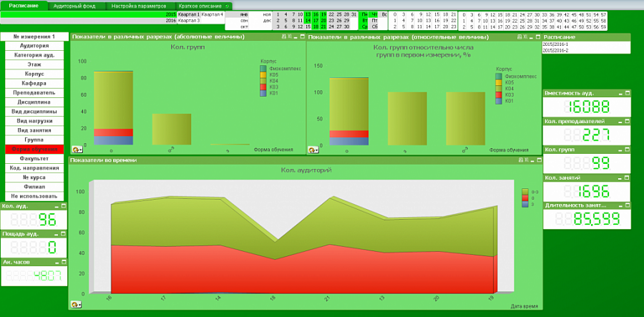Open the dropdown arrow on the 'Краткое описание' tab
Screen dimensions: 644x317
point(228,6)
